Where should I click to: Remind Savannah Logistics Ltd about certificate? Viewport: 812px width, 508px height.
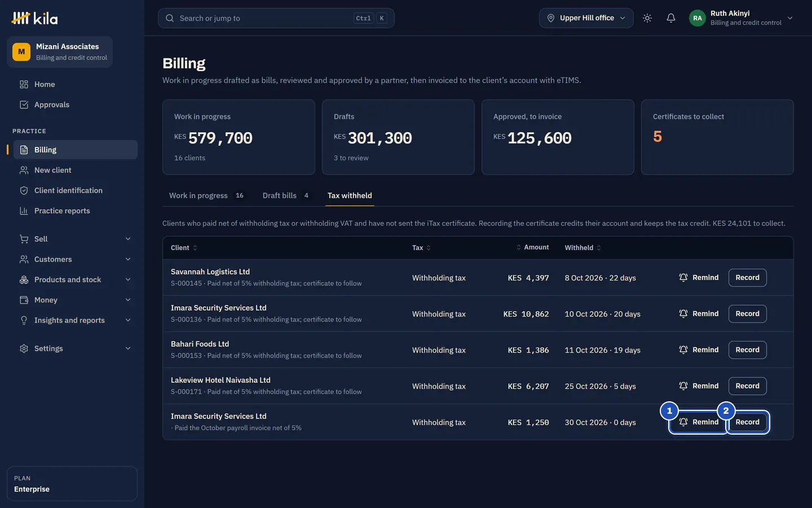(x=699, y=278)
